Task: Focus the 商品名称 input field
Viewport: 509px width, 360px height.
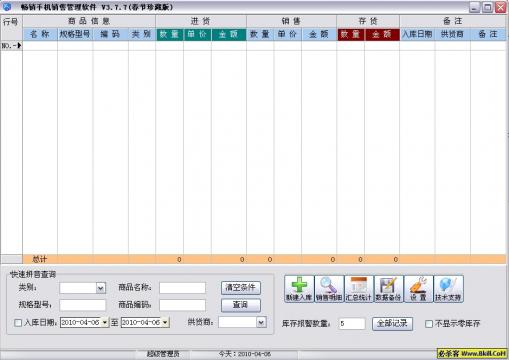Action: click(x=182, y=288)
